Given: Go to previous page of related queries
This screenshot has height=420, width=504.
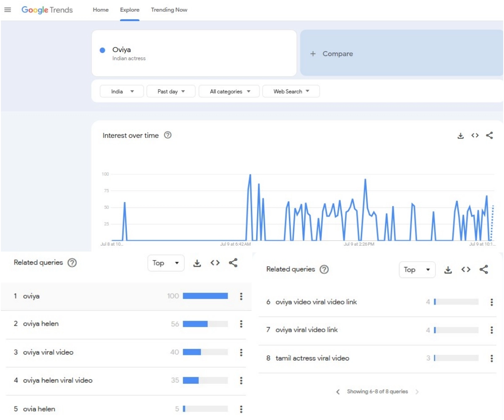Looking at the screenshot, I should [x=338, y=391].
